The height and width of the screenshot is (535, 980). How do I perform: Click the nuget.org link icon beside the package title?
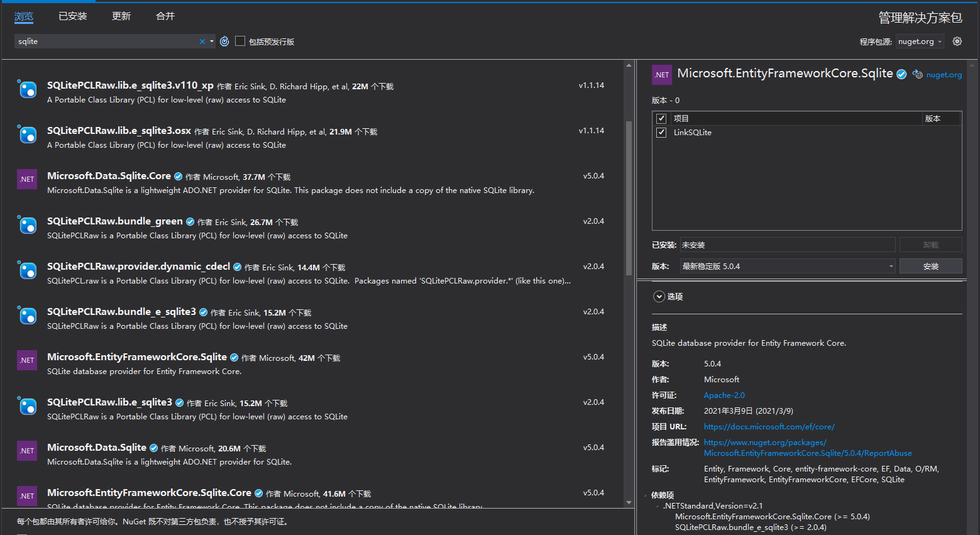click(918, 74)
